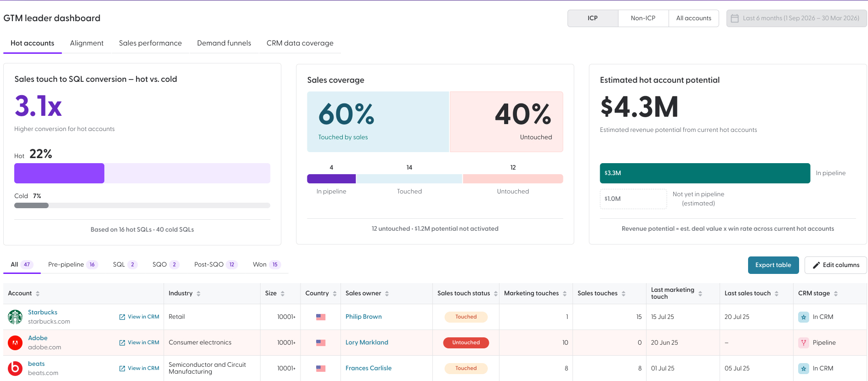868x381 pixels.
Task: Open the Last 6 months date range picker
Action: pyautogui.click(x=797, y=18)
